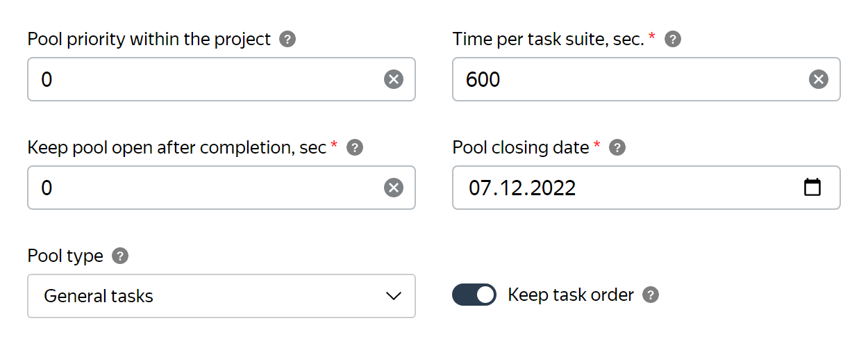Show help for Keep pool open after completion
868x346 pixels.
point(355,148)
